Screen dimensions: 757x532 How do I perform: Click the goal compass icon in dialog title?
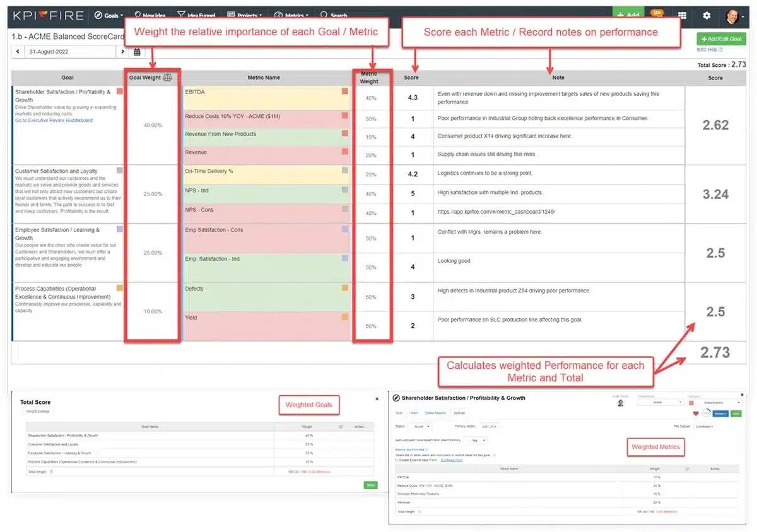click(396, 398)
